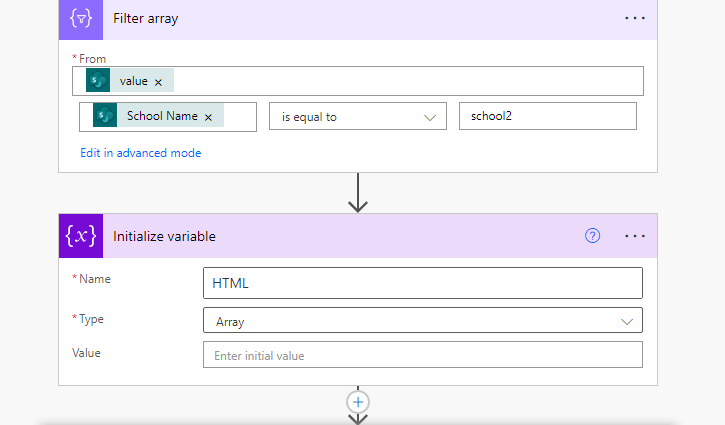Click the From array input field
This screenshot has width=725, height=425.
(x=358, y=81)
